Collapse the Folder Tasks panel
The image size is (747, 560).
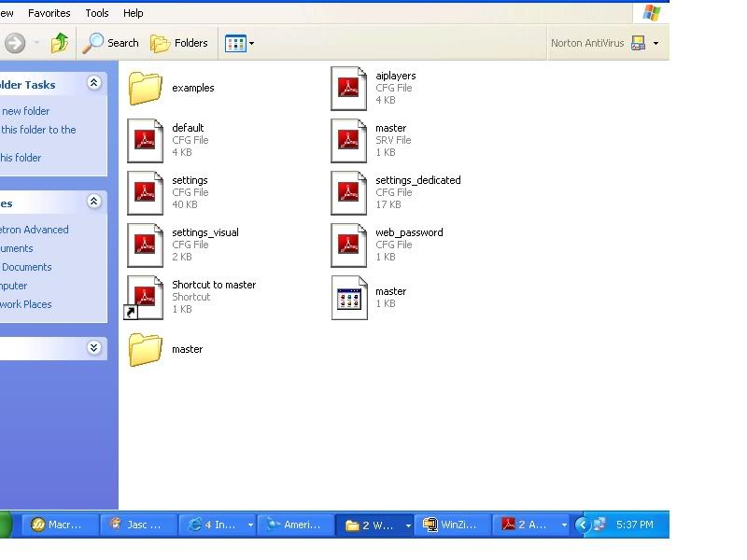[93, 84]
